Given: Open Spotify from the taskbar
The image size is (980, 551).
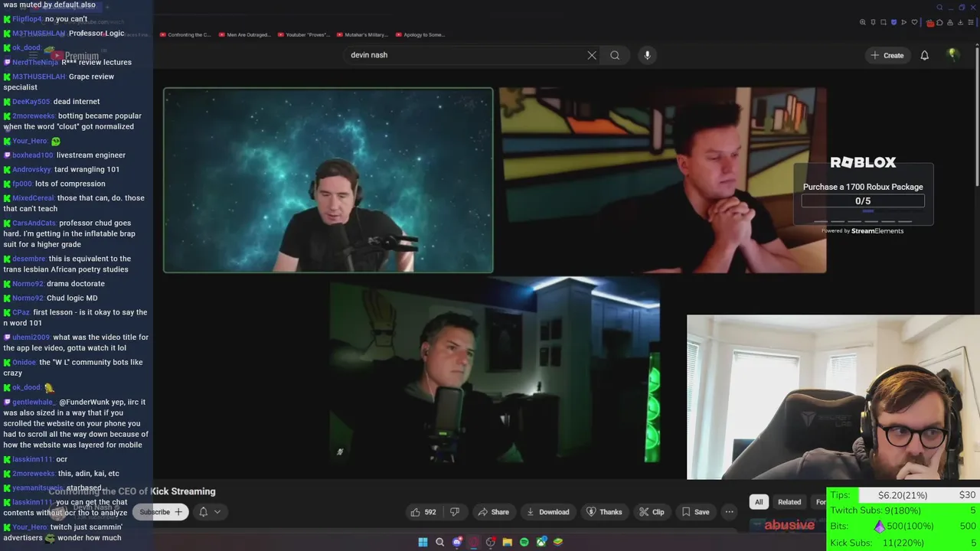Looking at the screenshot, I should click(524, 542).
